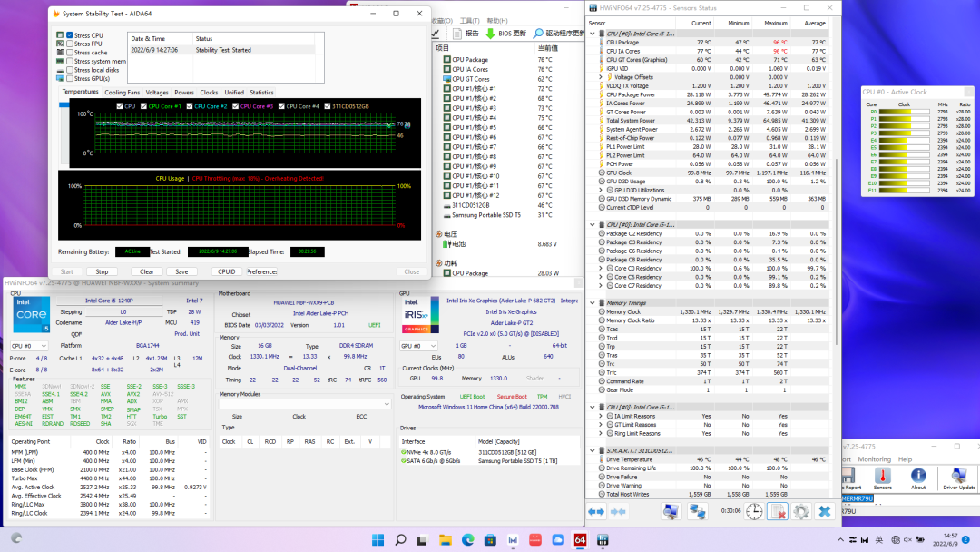Image resolution: width=980 pixels, height=552 pixels.
Task: Click the Sensors thermometer icon in HWiNFO
Action: point(882,476)
